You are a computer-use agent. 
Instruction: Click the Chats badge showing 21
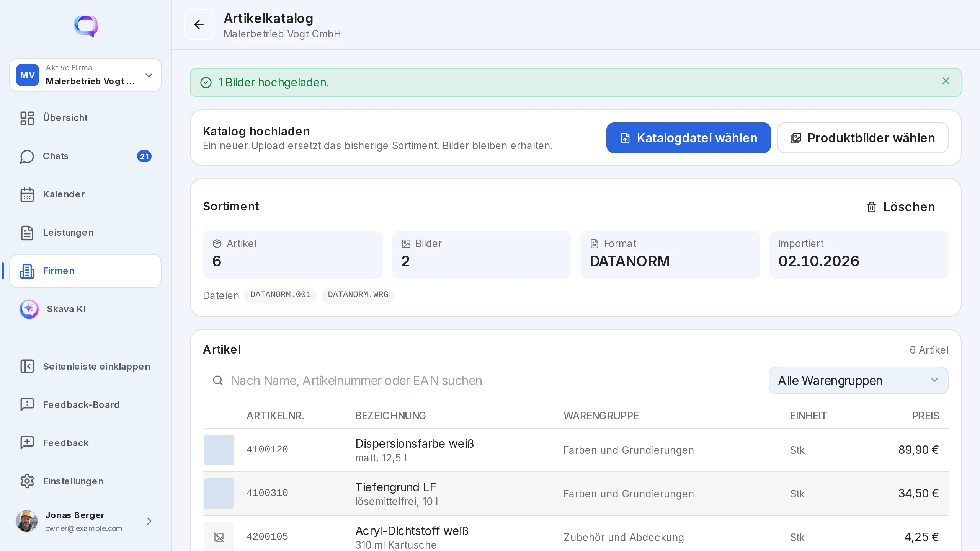click(x=144, y=156)
